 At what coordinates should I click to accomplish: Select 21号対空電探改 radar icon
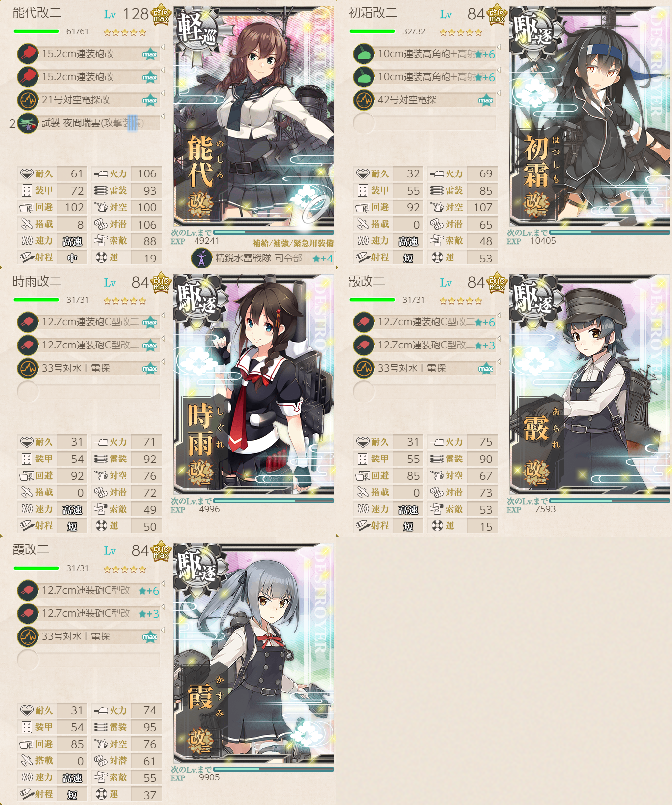click(28, 100)
